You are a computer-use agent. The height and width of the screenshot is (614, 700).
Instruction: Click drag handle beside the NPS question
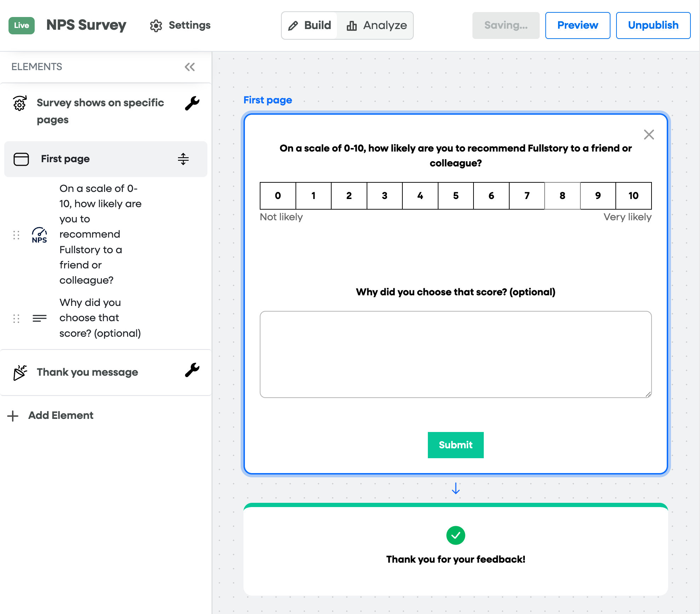pos(16,235)
